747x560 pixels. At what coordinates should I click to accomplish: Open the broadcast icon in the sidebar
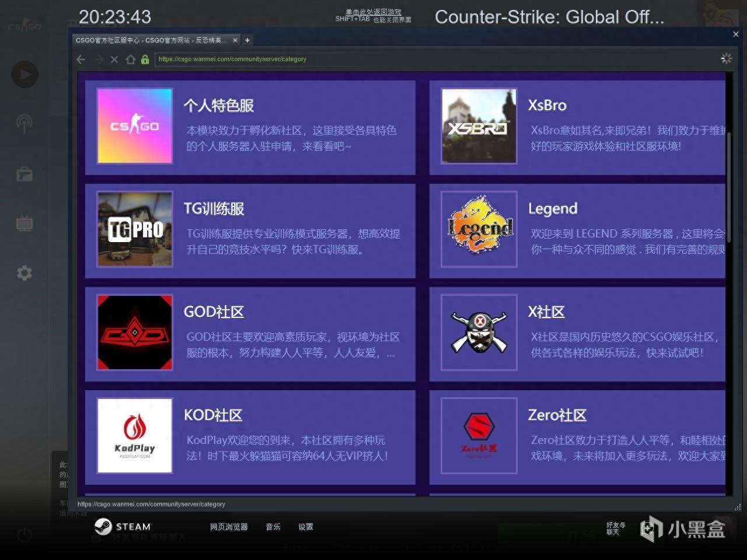[x=24, y=124]
